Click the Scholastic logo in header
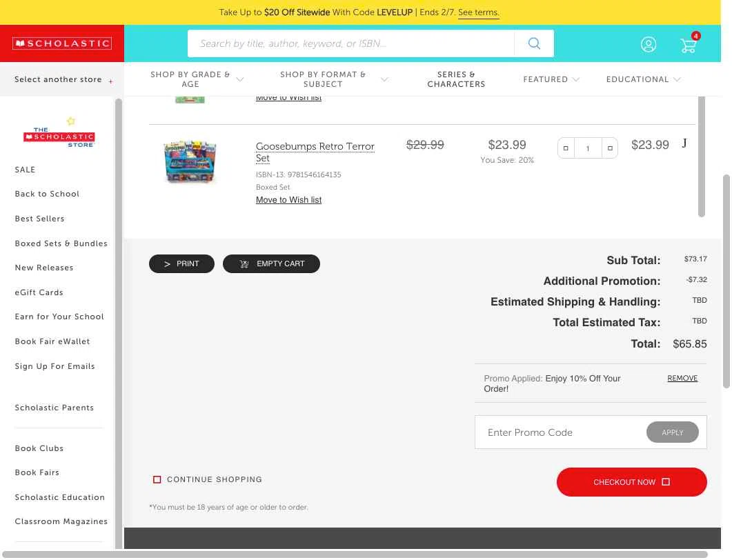This screenshot has width=732, height=560. click(62, 43)
